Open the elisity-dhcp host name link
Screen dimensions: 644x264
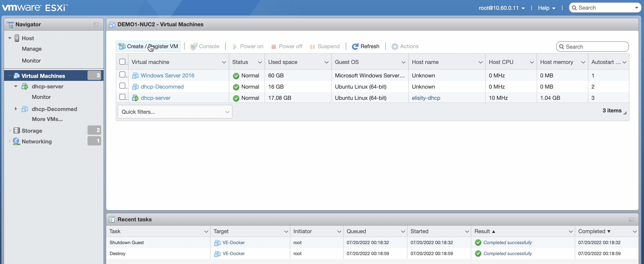(x=426, y=98)
